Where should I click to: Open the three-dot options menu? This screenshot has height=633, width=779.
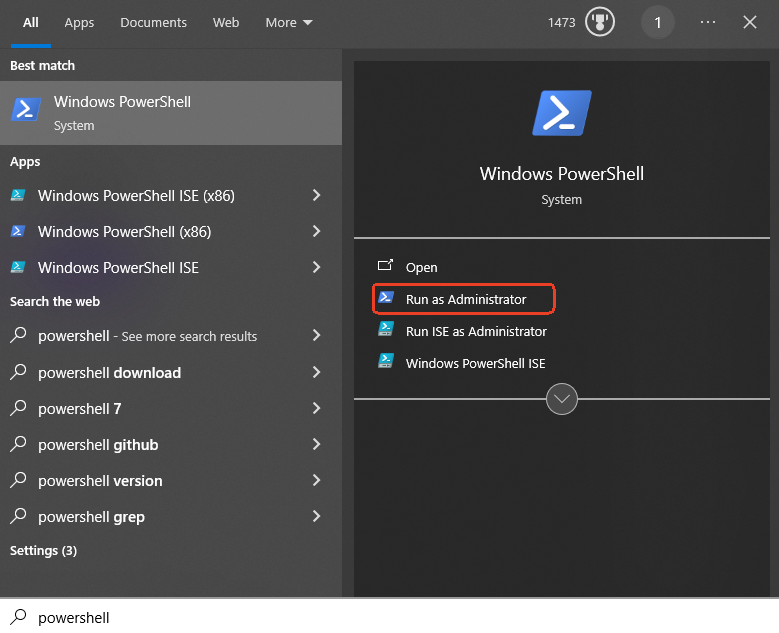pos(707,22)
